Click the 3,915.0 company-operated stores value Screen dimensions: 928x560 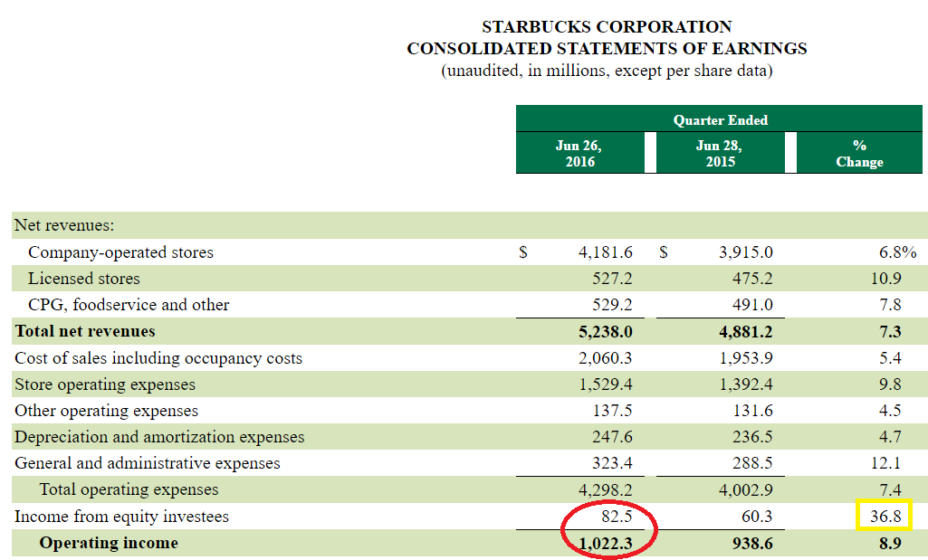[745, 252]
